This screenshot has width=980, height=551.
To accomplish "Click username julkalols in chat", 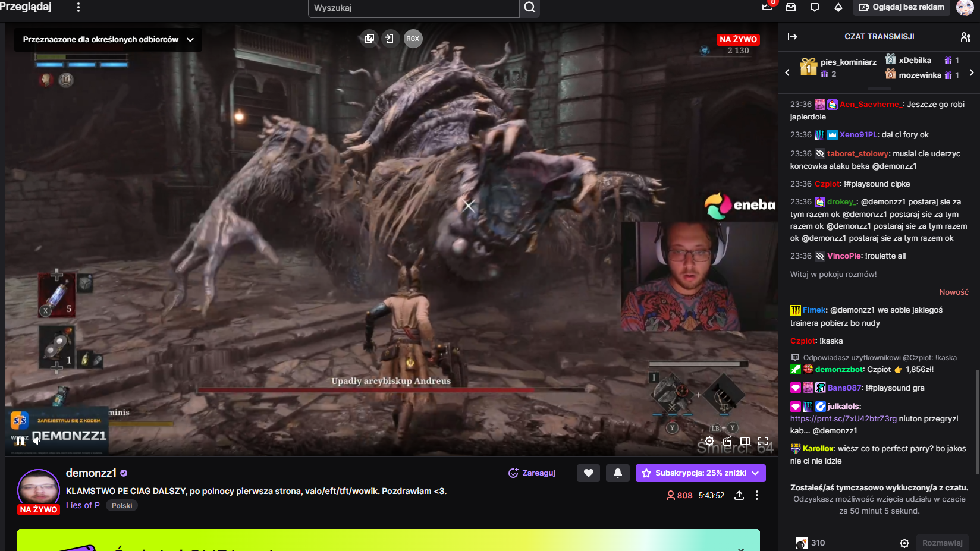I will tap(843, 407).
